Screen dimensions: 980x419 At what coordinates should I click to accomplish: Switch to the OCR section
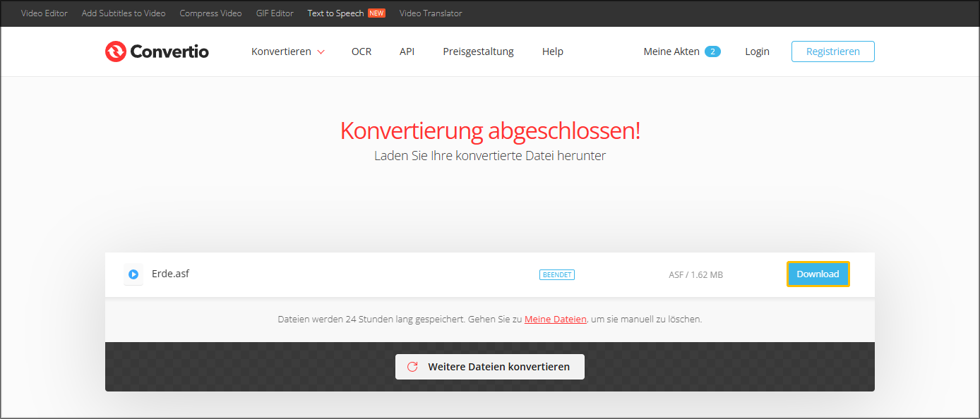coord(361,51)
